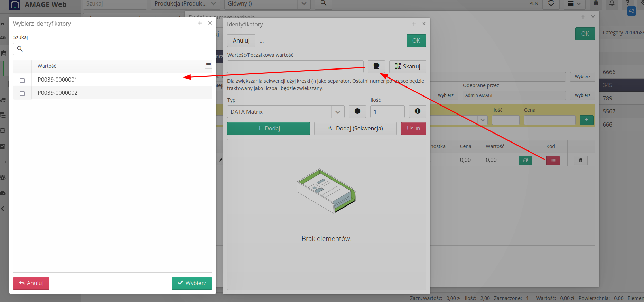The width and height of the screenshot is (644, 302).
Task: Click the Skanuj scan button
Action: [408, 66]
